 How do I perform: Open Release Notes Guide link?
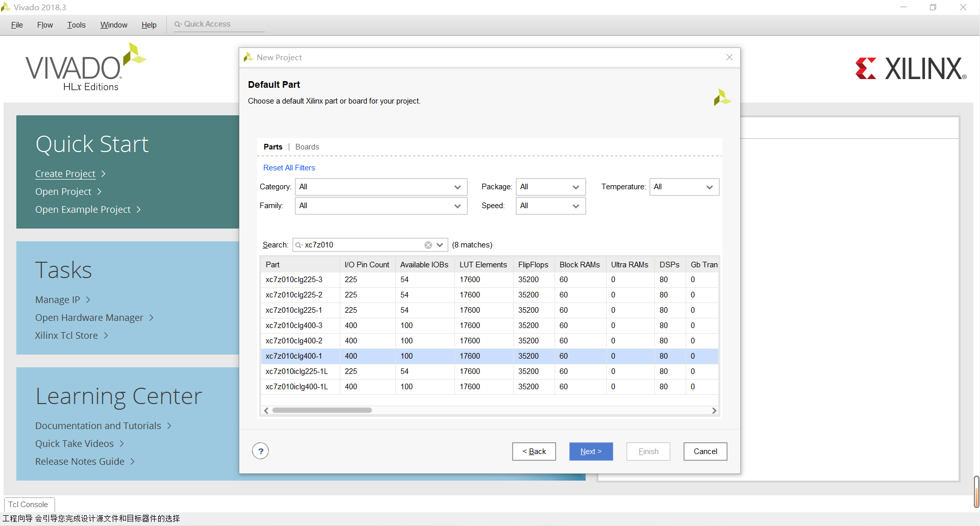click(x=80, y=462)
